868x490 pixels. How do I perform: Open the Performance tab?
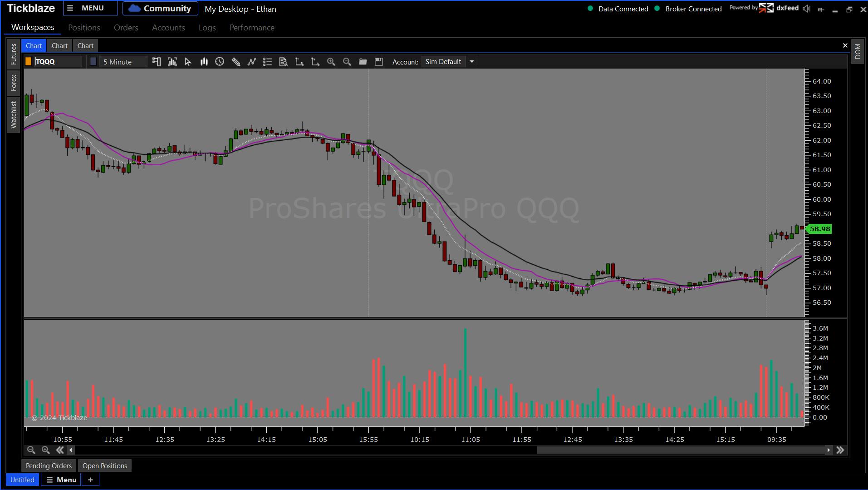(252, 28)
